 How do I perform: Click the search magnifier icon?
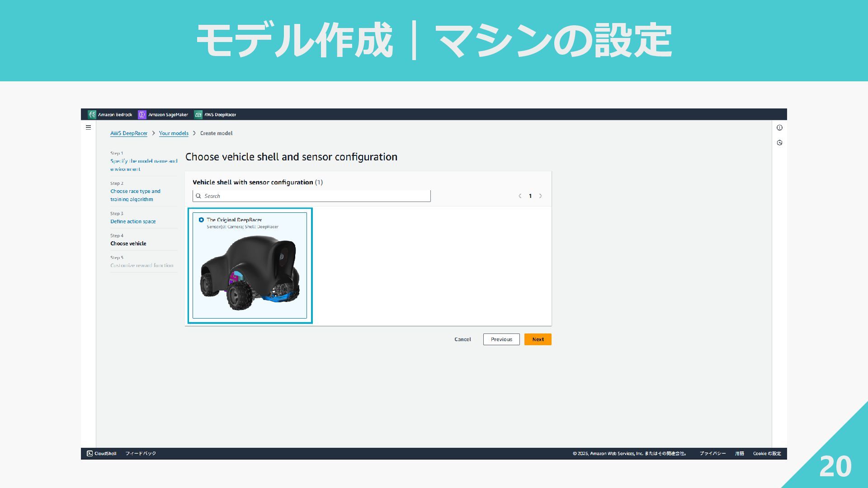(x=198, y=196)
